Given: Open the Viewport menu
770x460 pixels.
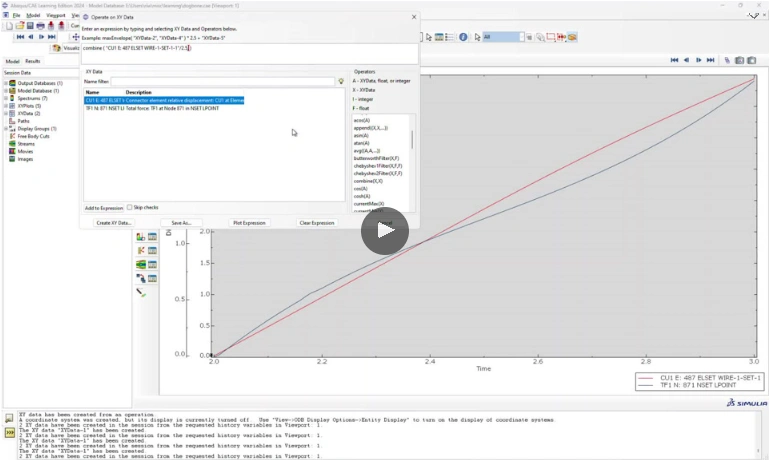Looking at the screenshot, I should pyautogui.click(x=55, y=15).
